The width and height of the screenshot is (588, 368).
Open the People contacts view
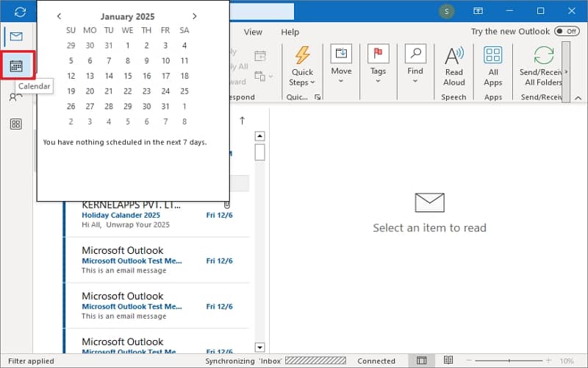tap(15, 98)
